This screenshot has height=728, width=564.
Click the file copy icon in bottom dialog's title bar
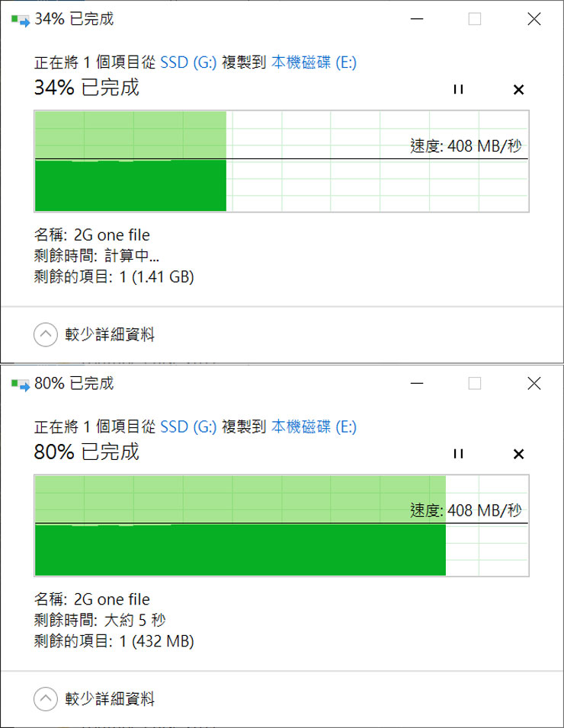[x=19, y=383]
